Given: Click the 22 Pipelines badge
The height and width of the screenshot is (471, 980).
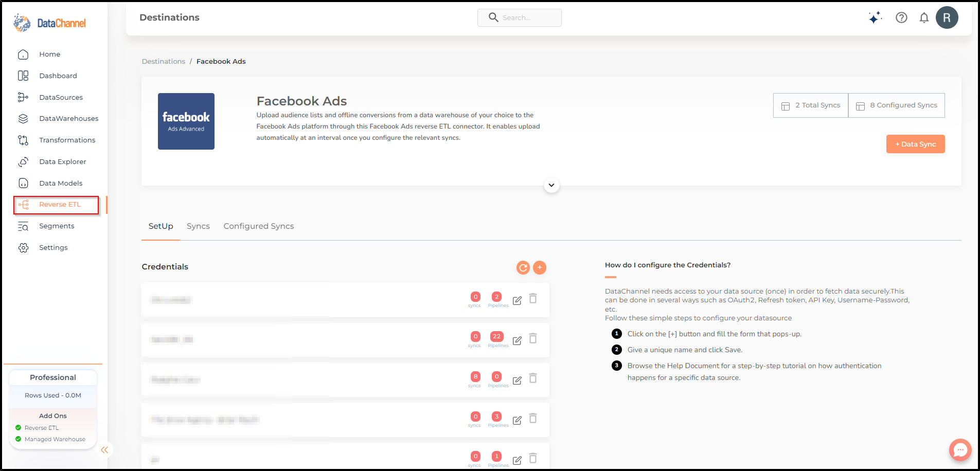Looking at the screenshot, I should point(497,337).
